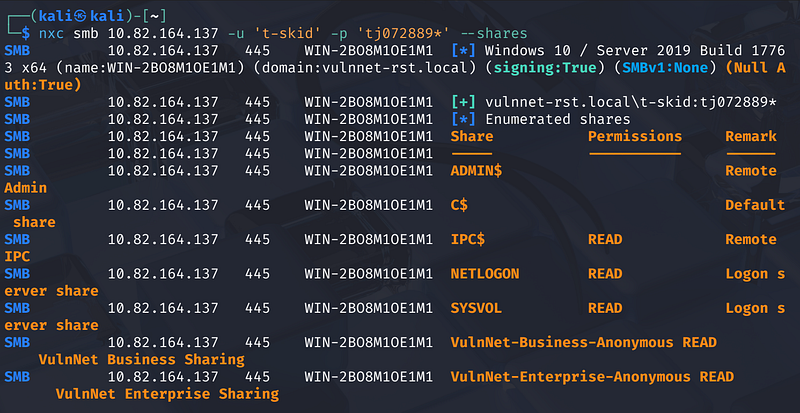Click the Share column header

(x=472, y=136)
